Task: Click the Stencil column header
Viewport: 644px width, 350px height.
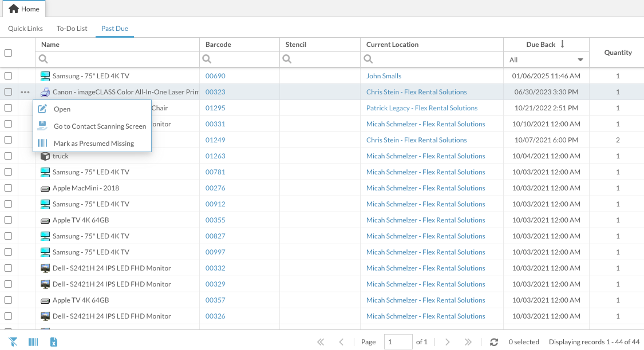Action: 320,44
